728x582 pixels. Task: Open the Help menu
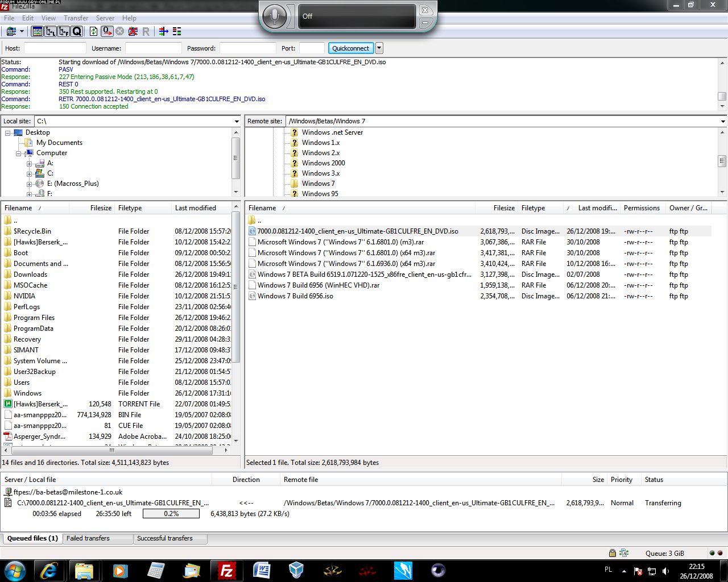129,18
